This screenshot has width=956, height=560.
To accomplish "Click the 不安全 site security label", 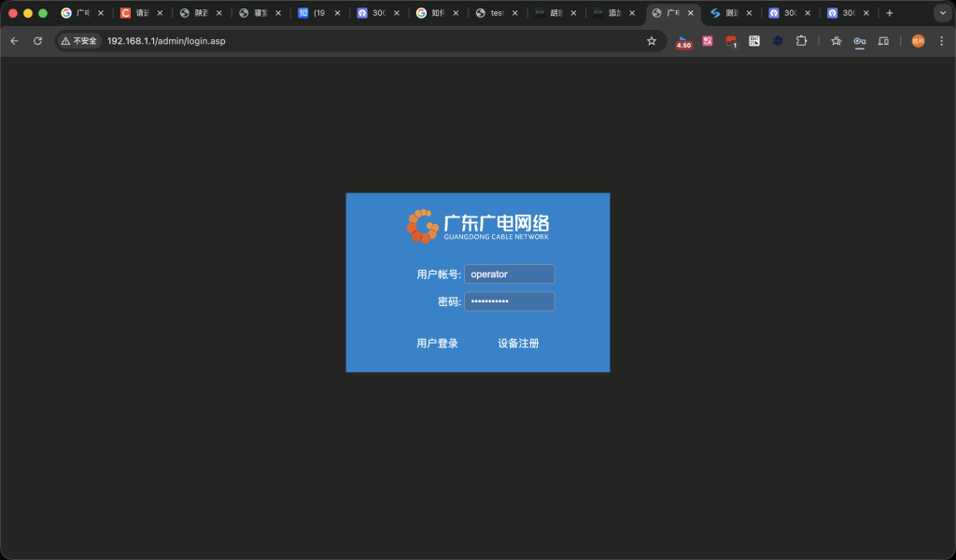I will pyautogui.click(x=79, y=41).
